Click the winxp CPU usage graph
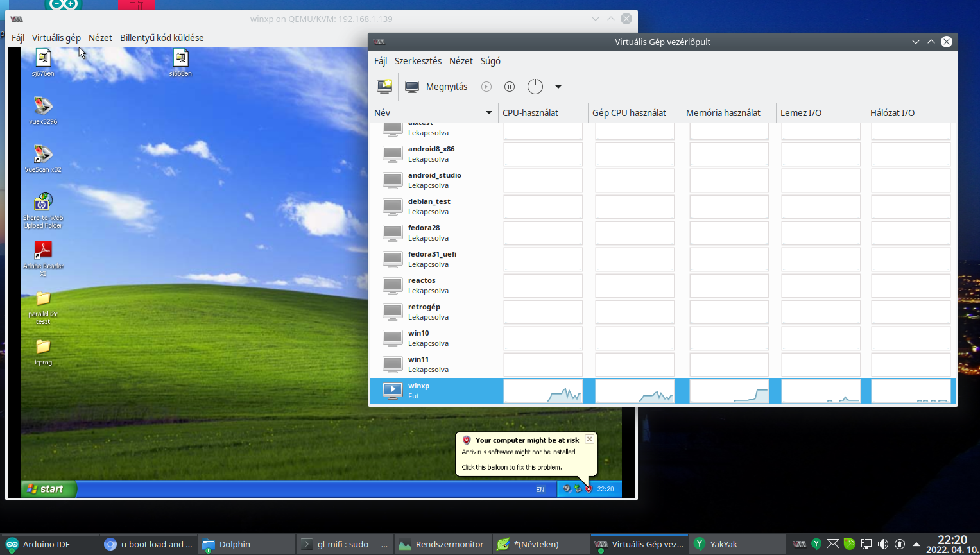 [x=543, y=391]
